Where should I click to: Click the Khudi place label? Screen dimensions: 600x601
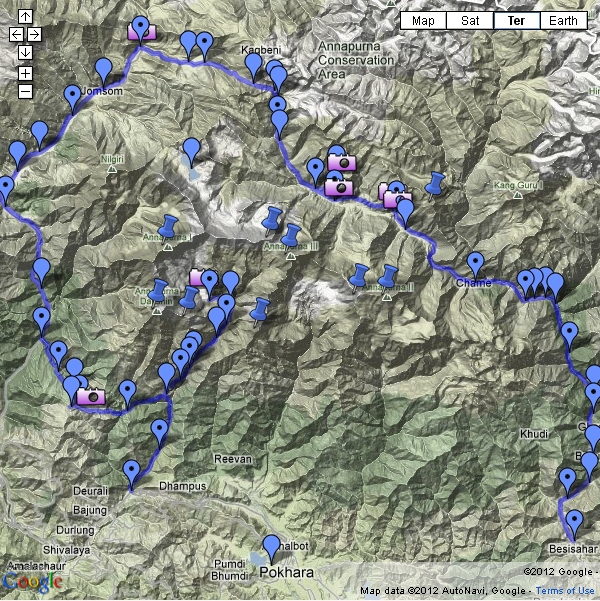click(534, 434)
